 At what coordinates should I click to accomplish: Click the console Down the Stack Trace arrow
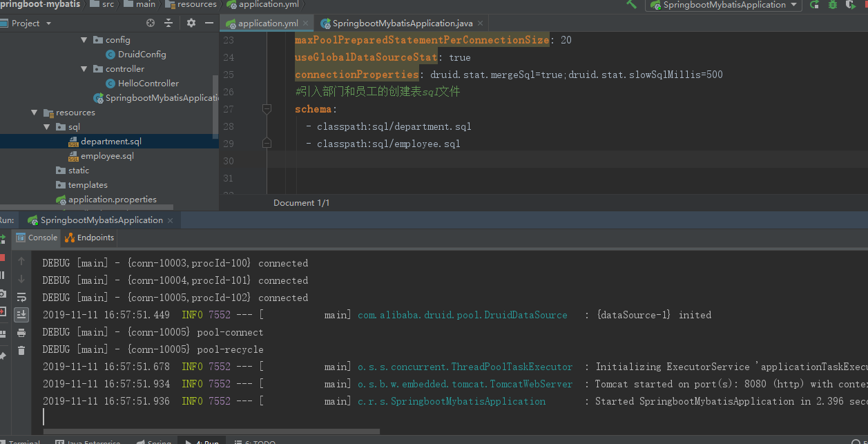[x=21, y=279]
